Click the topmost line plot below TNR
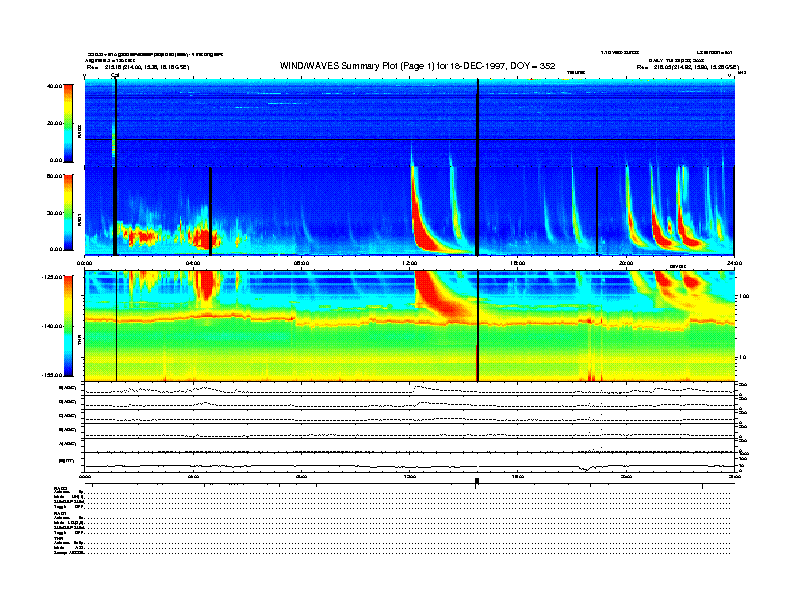792x612 pixels. tap(409, 389)
